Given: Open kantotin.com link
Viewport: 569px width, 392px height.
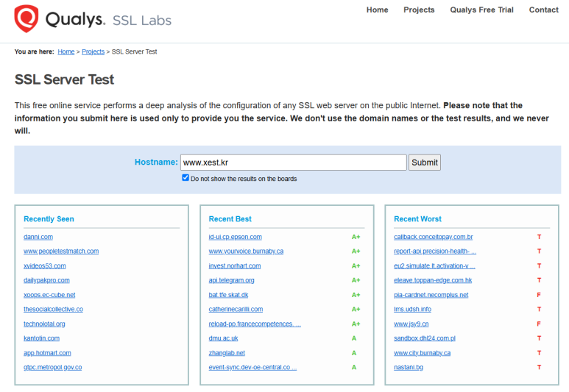Looking at the screenshot, I should (41, 338).
